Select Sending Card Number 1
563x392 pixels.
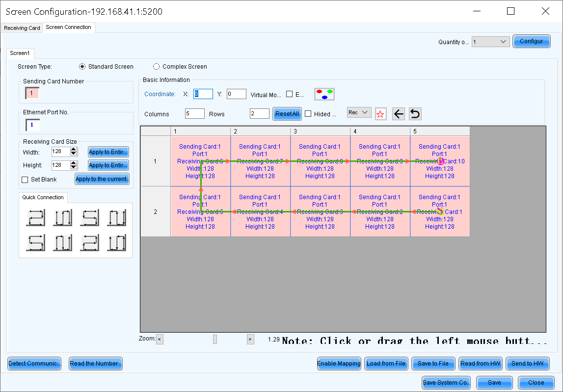[x=32, y=93]
